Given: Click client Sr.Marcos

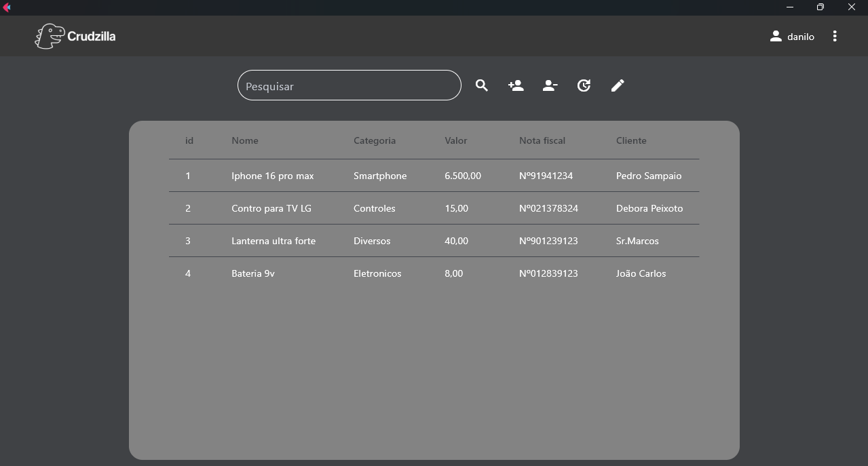Looking at the screenshot, I should click(637, 241).
